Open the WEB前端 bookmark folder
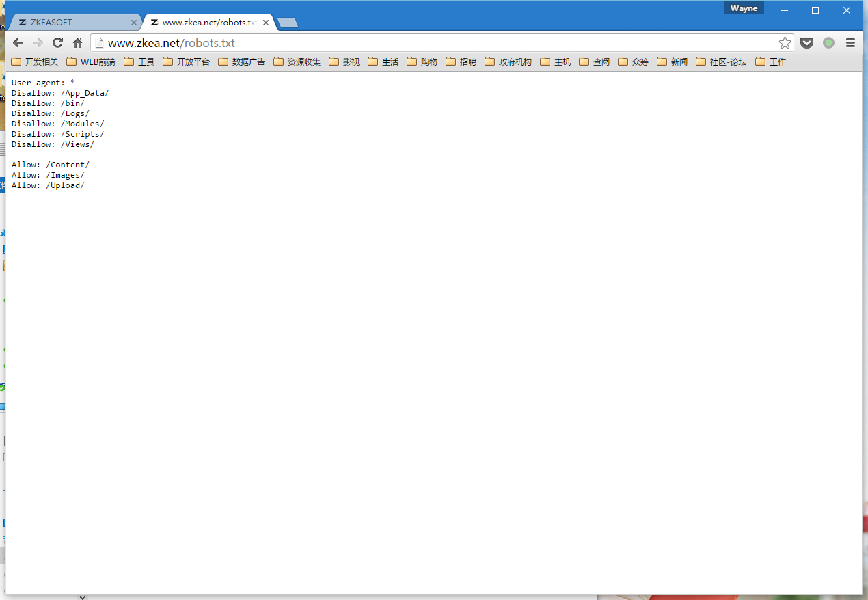The image size is (868, 600). coord(91,62)
